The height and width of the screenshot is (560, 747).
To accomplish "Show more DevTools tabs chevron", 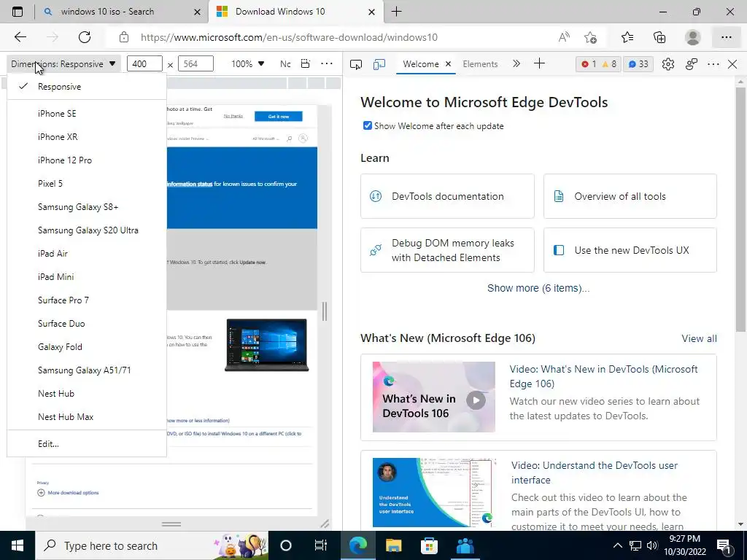I will click(516, 64).
